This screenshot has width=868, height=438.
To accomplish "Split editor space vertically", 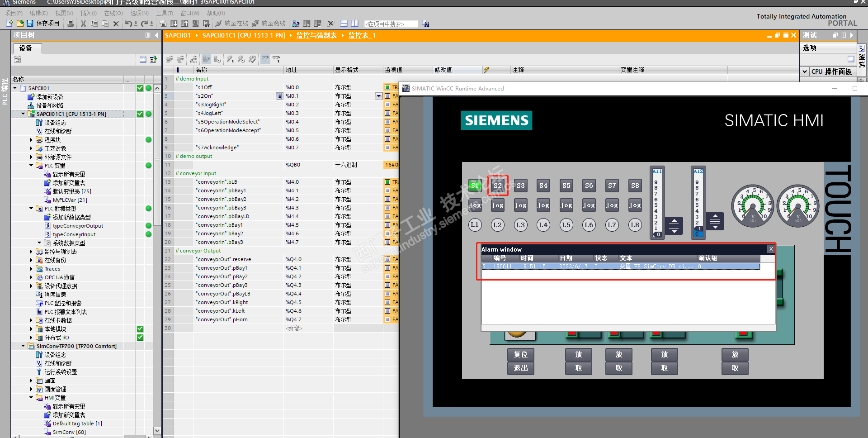I will (x=355, y=24).
